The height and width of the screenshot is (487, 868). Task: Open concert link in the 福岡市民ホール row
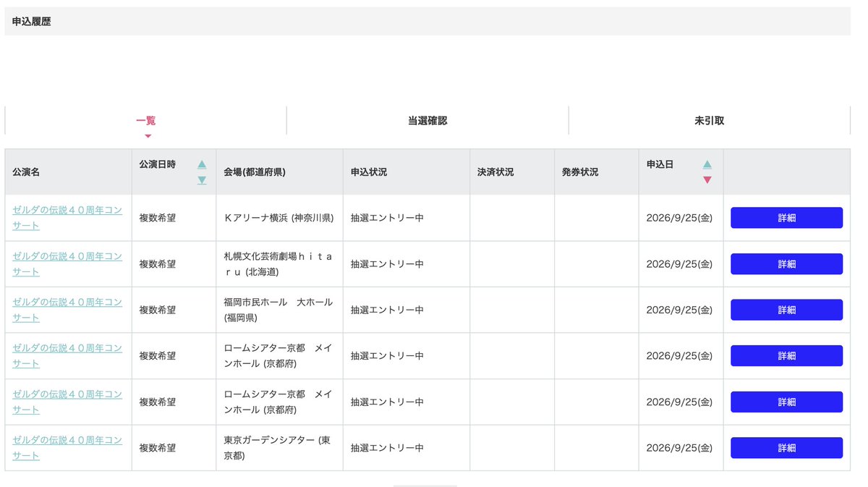click(x=67, y=310)
